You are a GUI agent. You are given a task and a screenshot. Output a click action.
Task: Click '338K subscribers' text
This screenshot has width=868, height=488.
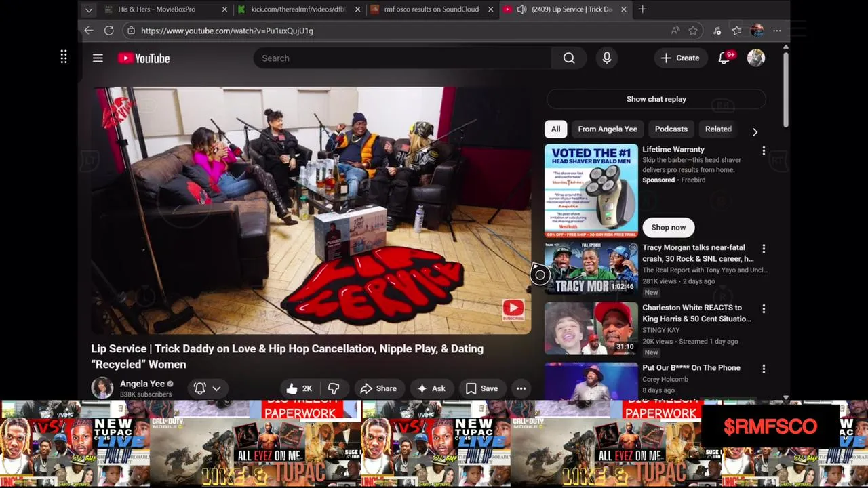click(146, 394)
